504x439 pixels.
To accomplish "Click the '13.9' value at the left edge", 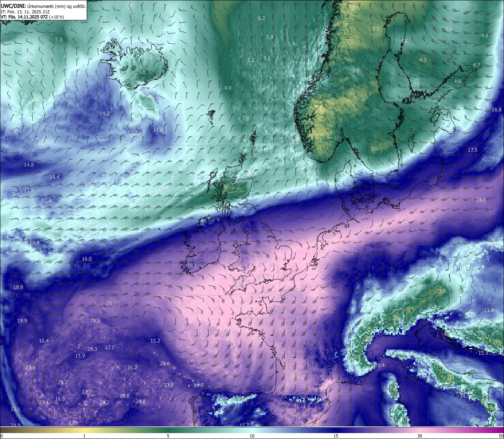I will click(x=29, y=191).
